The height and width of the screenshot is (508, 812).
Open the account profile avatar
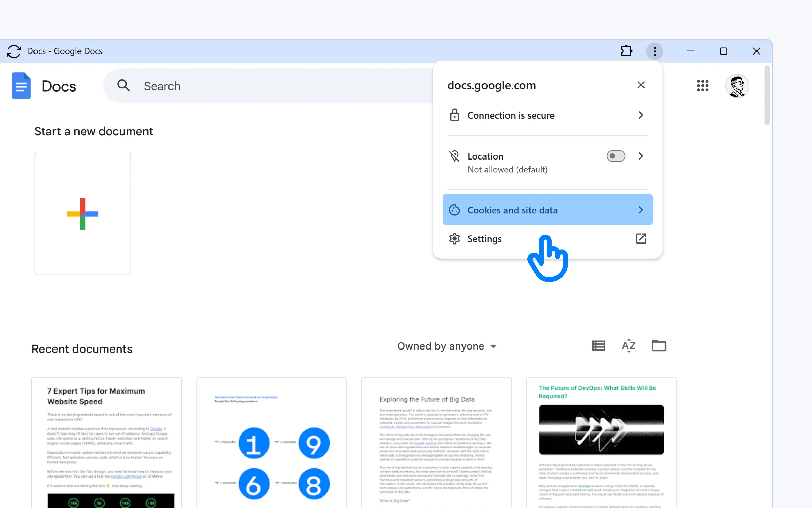pyautogui.click(x=737, y=86)
